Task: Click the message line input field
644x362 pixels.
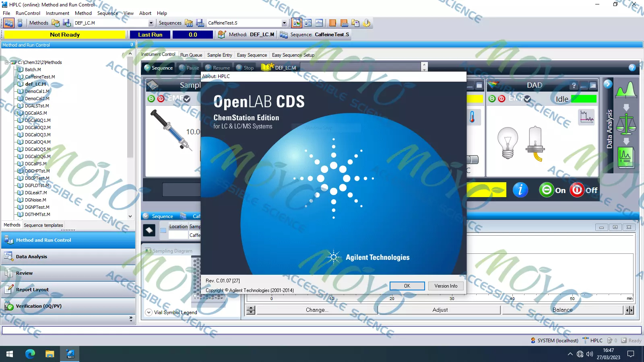Action: [322, 330]
